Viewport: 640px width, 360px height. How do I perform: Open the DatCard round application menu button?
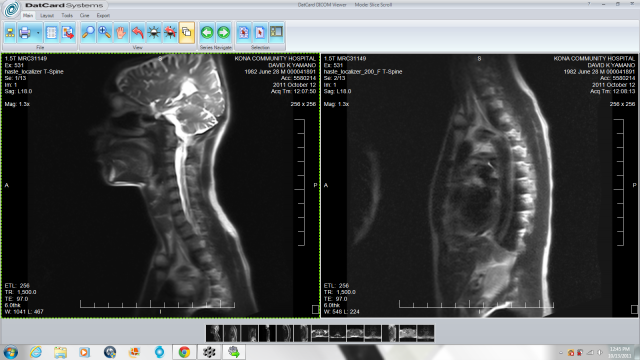(x=11, y=9)
